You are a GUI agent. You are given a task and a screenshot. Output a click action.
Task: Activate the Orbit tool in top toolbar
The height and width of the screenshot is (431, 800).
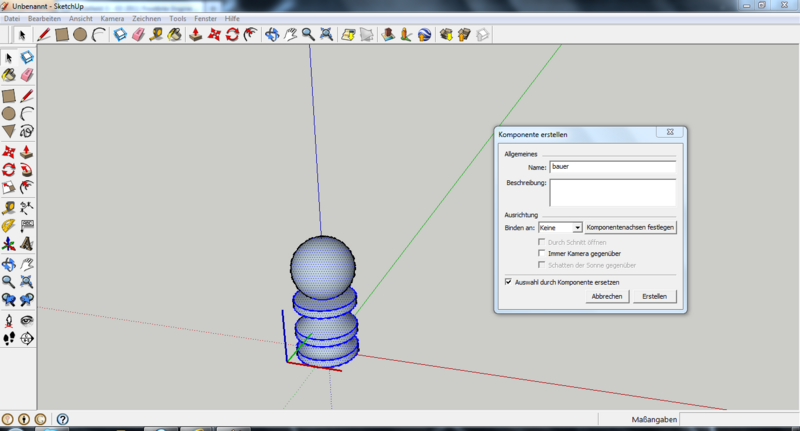pos(272,35)
